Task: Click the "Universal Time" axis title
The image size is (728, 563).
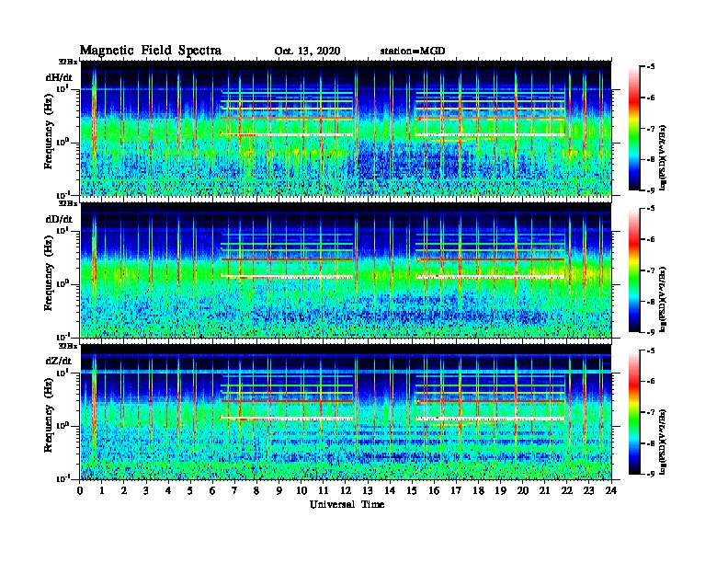Action: click(347, 504)
